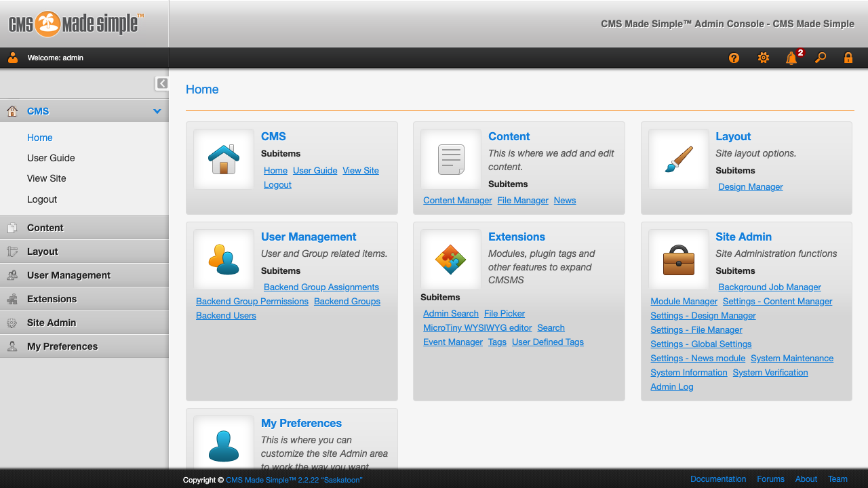Open the Module Manager link

point(684,302)
